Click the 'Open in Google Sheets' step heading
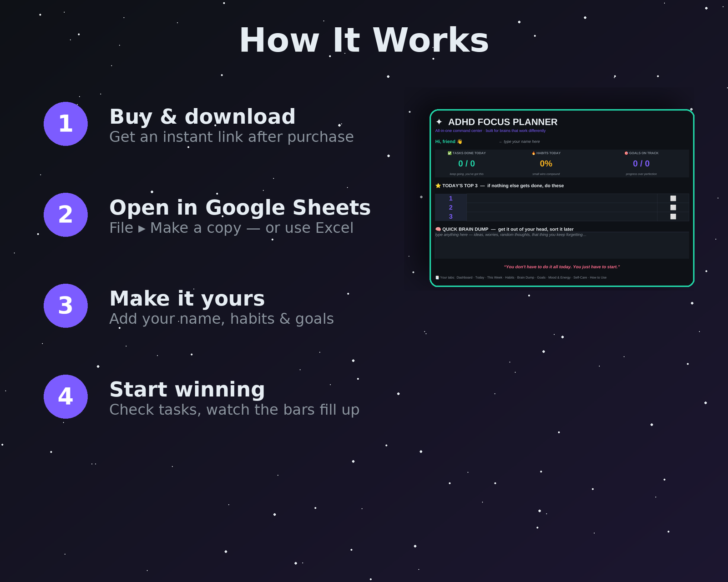This screenshot has width=728, height=582. (240, 208)
